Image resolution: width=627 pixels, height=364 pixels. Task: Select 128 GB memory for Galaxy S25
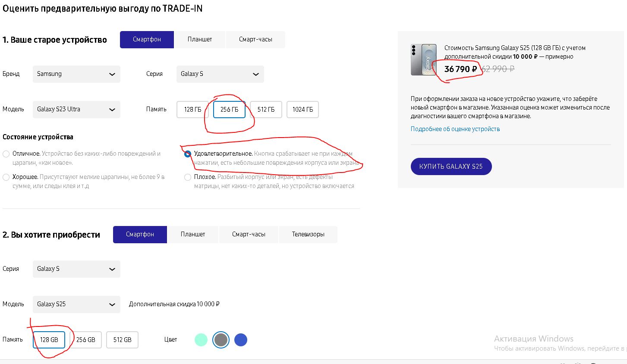[49, 340]
